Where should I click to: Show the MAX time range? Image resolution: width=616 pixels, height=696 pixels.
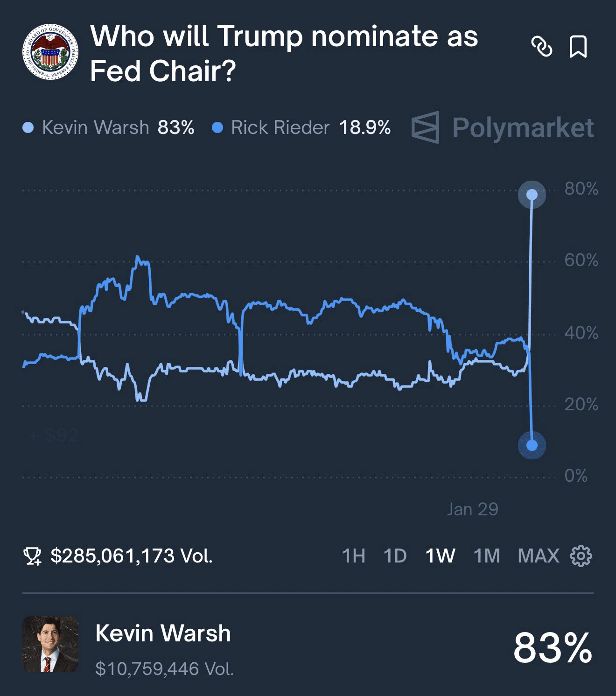click(539, 556)
